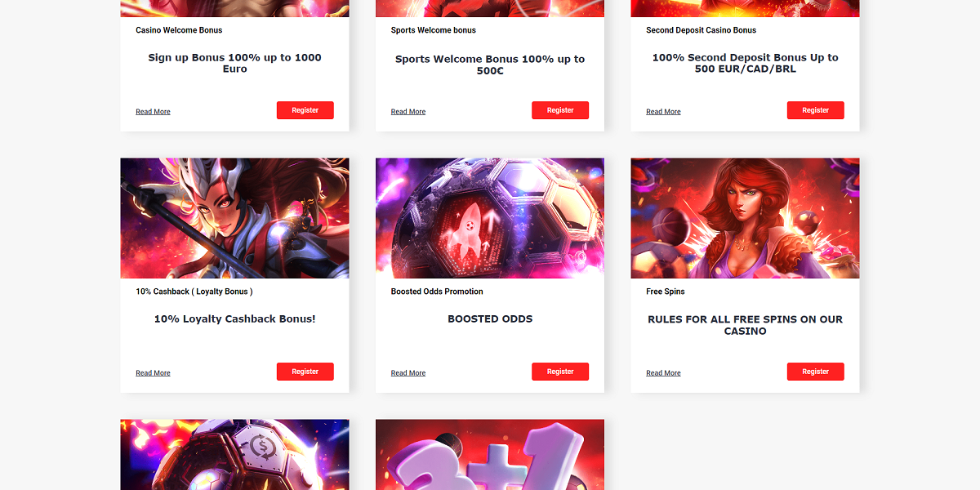Viewport: 980px width, 490px height.
Task: Click Register under Free Spins card
Action: (816, 372)
